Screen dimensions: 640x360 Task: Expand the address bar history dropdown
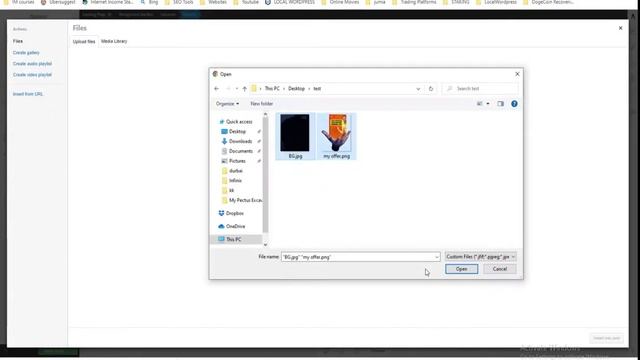(418, 89)
